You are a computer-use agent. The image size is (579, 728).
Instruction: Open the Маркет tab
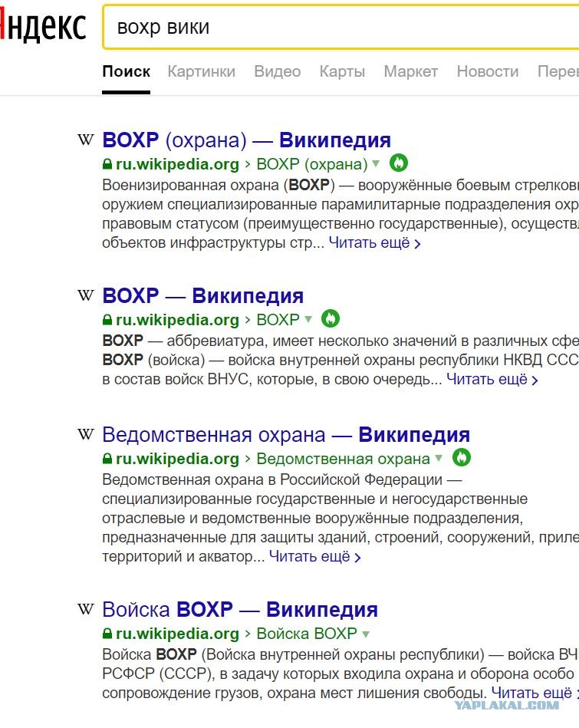coord(410,71)
